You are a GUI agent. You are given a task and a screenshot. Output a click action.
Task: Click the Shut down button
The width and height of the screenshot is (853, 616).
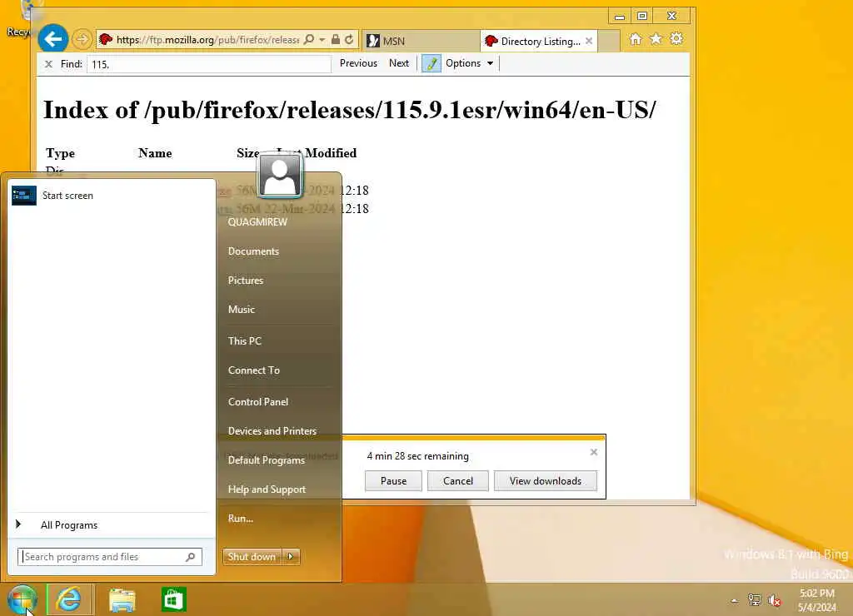(x=252, y=557)
